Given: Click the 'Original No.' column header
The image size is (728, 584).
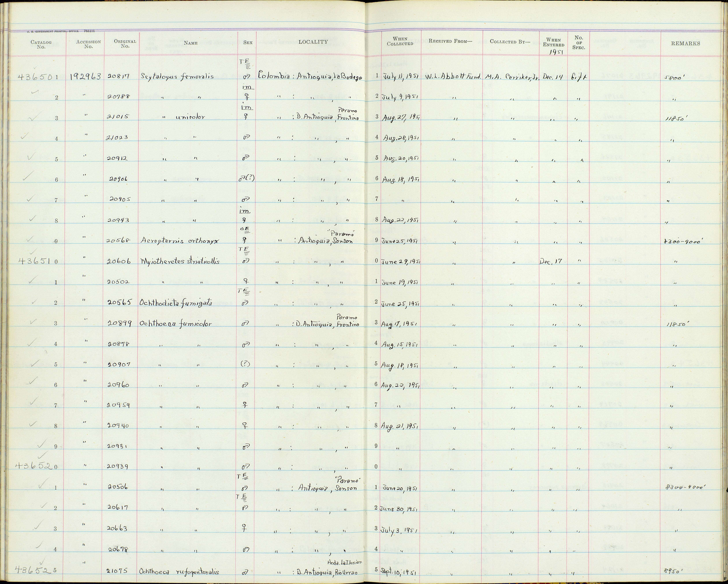Looking at the screenshot, I should 125,44.
